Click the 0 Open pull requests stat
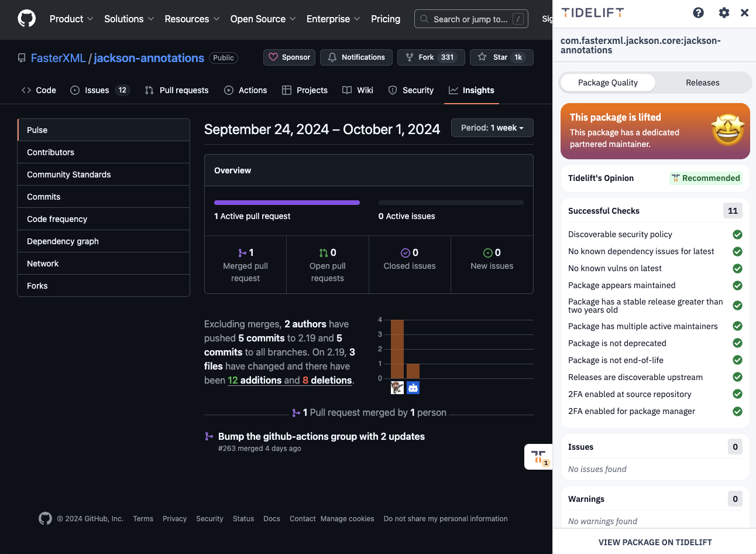This screenshot has height=554, width=756. point(328,265)
